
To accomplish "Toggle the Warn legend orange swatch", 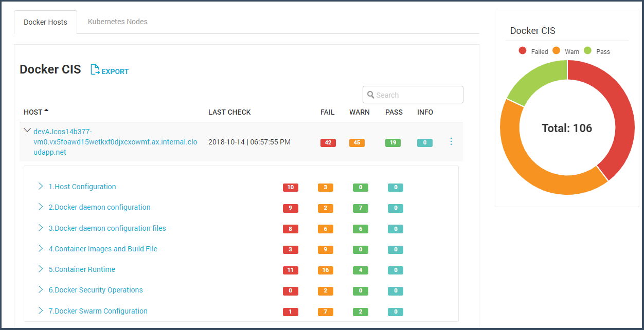I will pos(556,50).
